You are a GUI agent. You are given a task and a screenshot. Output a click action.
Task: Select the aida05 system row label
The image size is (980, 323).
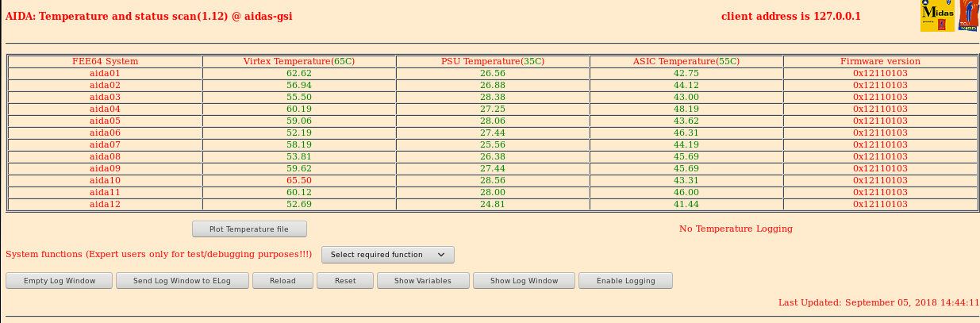tap(105, 121)
